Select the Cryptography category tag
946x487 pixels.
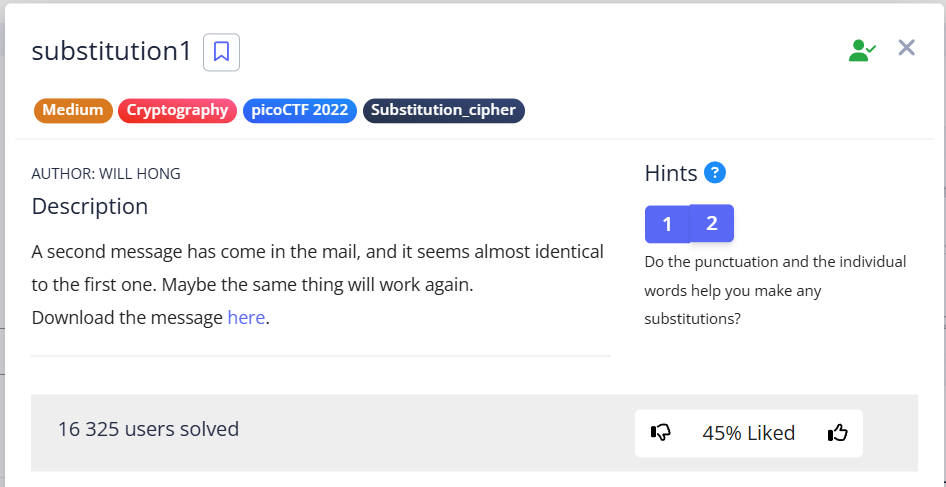pos(177,110)
